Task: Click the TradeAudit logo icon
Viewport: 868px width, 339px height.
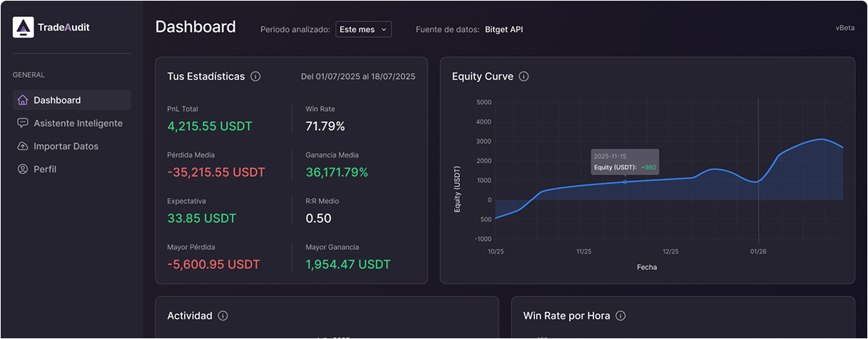Action: coord(24,28)
